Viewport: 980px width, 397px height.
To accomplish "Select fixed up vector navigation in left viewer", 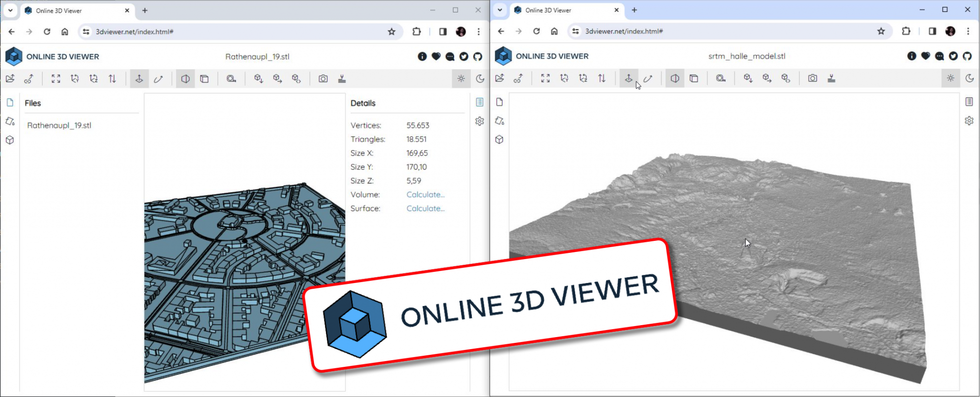I will click(x=139, y=79).
